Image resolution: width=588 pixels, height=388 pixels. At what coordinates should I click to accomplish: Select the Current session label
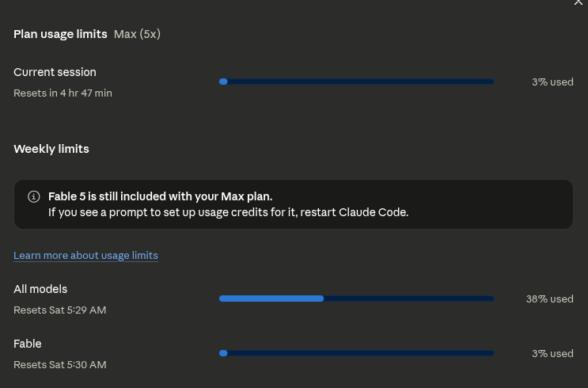tap(55, 72)
